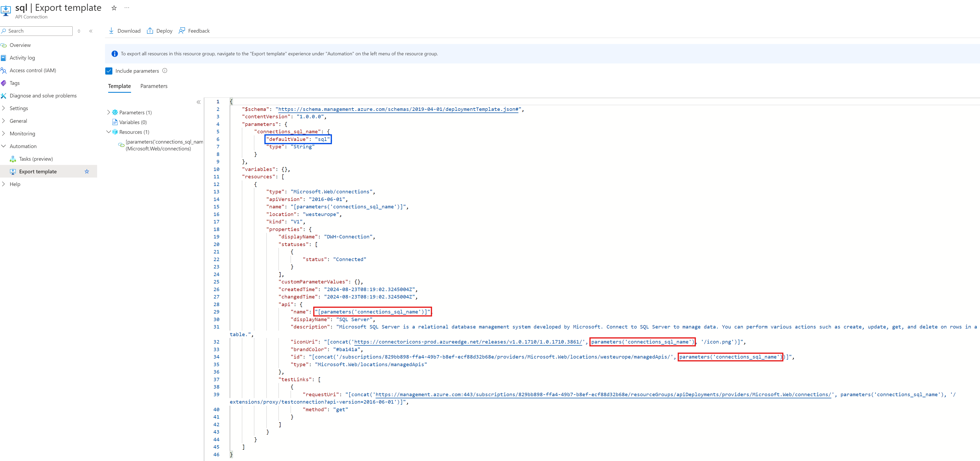Click the Activity log icon
Screen dimensions: 980x461
click(x=4, y=58)
